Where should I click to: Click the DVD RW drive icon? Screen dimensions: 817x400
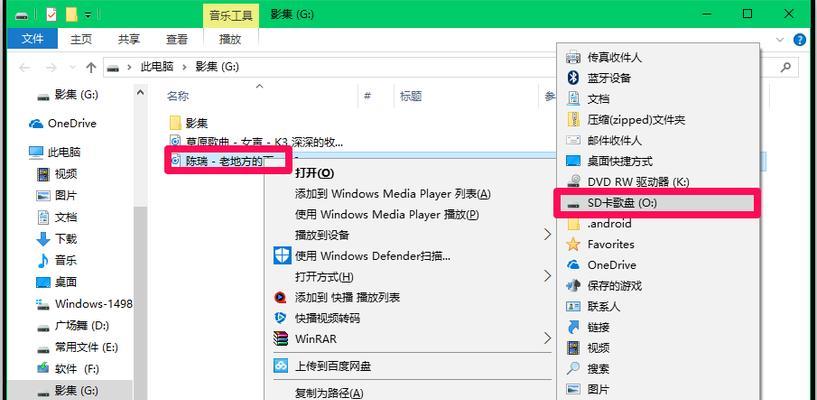click(x=573, y=182)
